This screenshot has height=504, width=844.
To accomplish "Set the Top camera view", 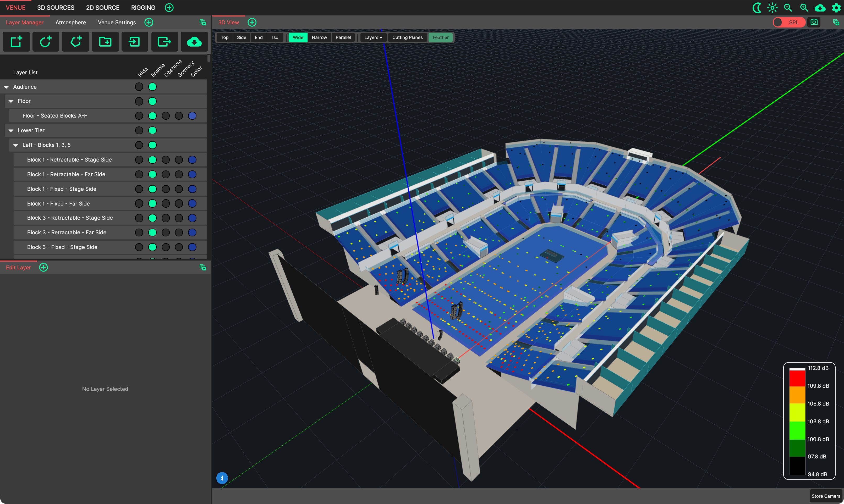I will (x=224, y=37).
